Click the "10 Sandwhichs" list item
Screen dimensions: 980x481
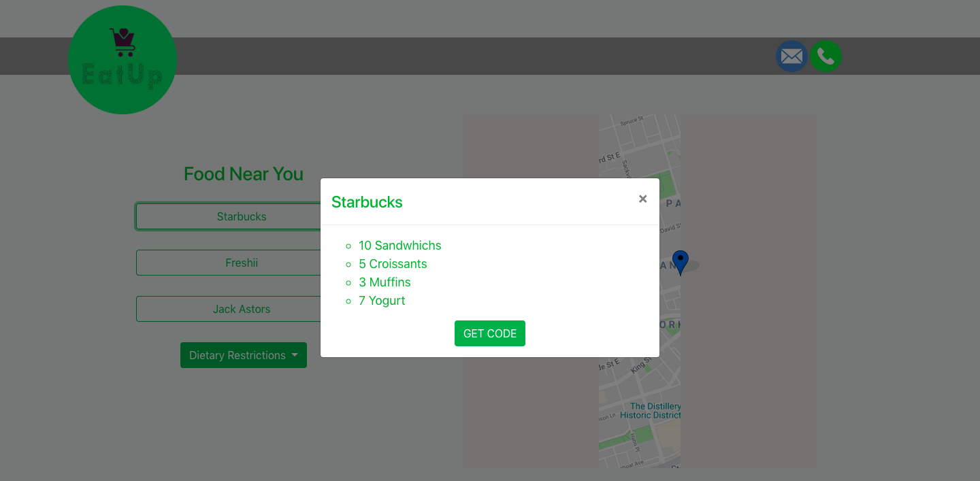coord(400,246)
